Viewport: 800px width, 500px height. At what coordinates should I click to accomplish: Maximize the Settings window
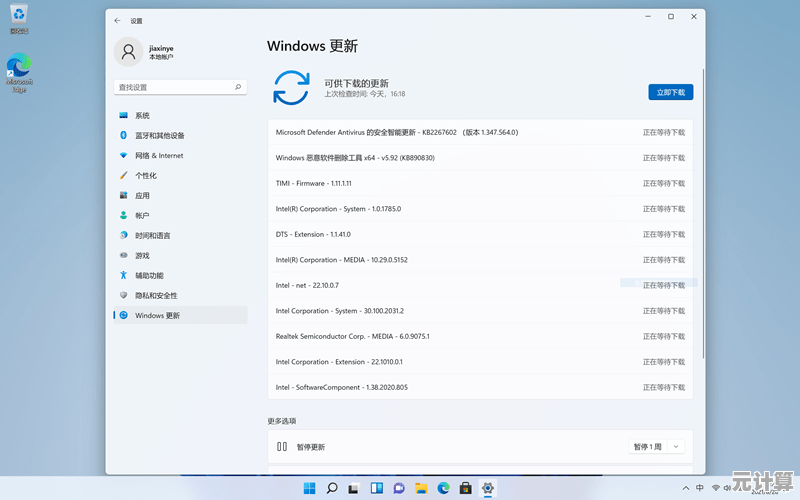(671, 16)
